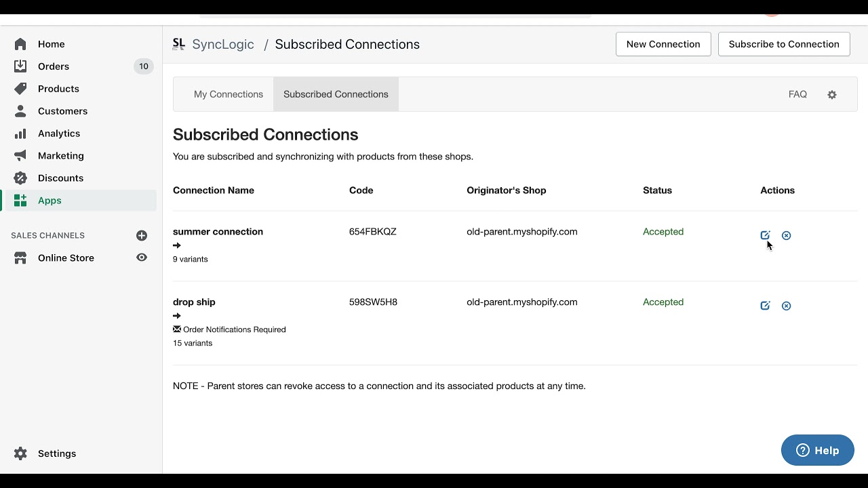View Online Store with eye icon

coord(142,258)
